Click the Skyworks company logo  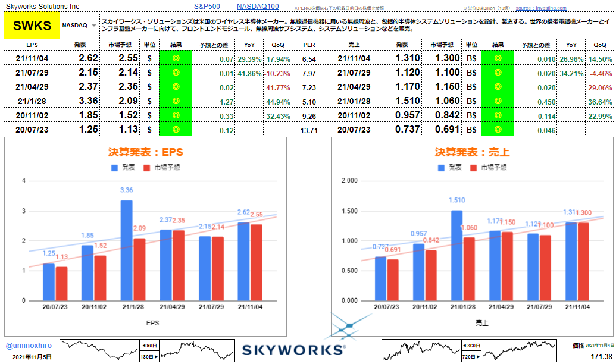click(294, 349)
